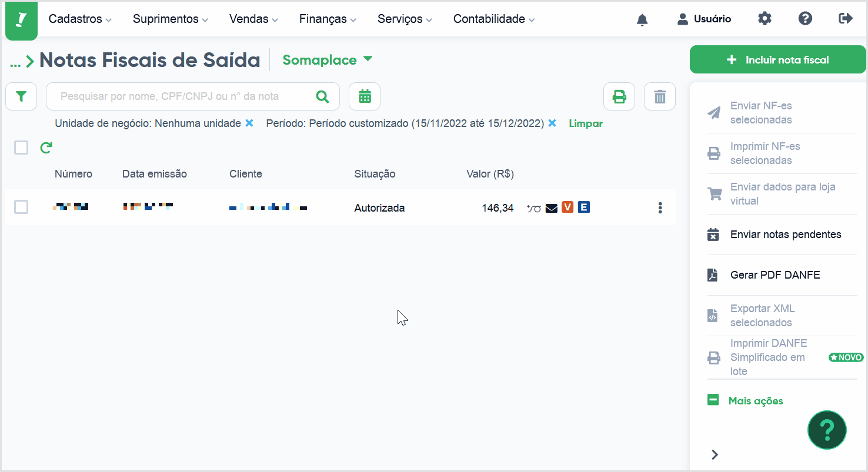Open the filter funnel button
Viewport: 868px width, 472px height.
(21, 96)
